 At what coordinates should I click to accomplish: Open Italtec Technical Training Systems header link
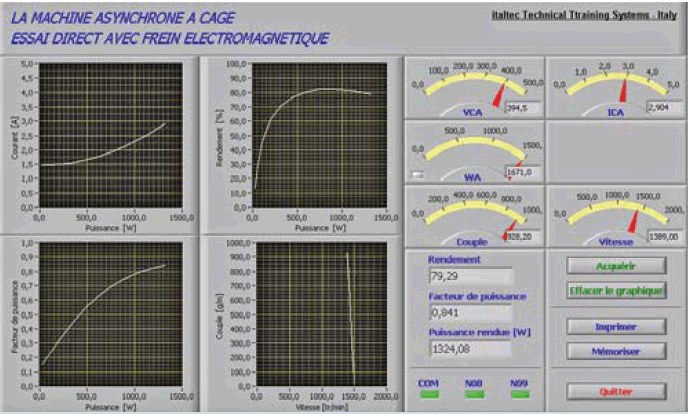[x=584, y=15]
